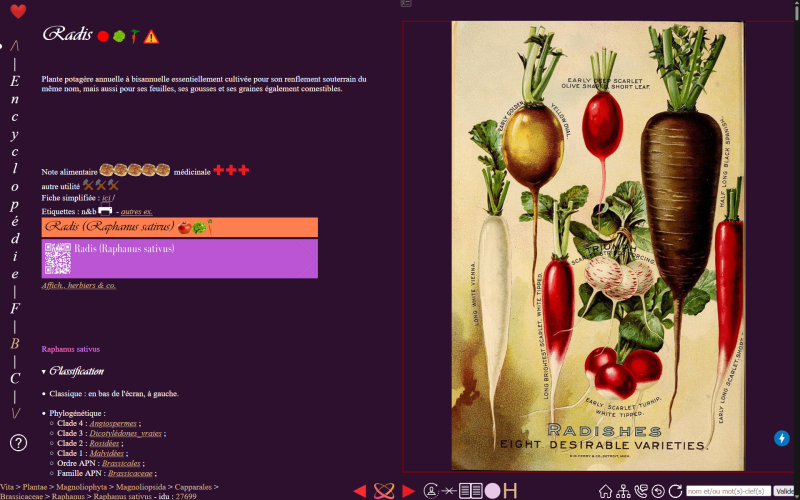Click the phone chat contact icon
Viewport: 800px width, 500px height.
(x=640, y=491)
